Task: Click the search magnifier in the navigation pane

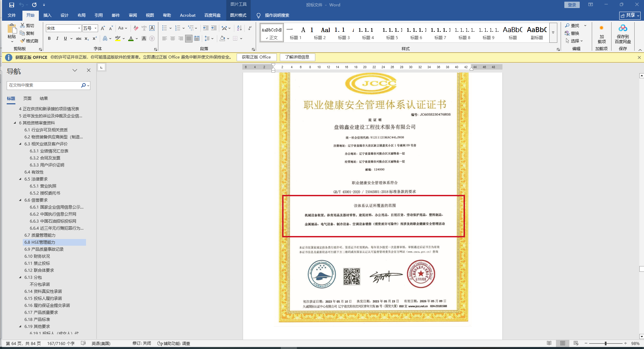Action: coord(83,85)
